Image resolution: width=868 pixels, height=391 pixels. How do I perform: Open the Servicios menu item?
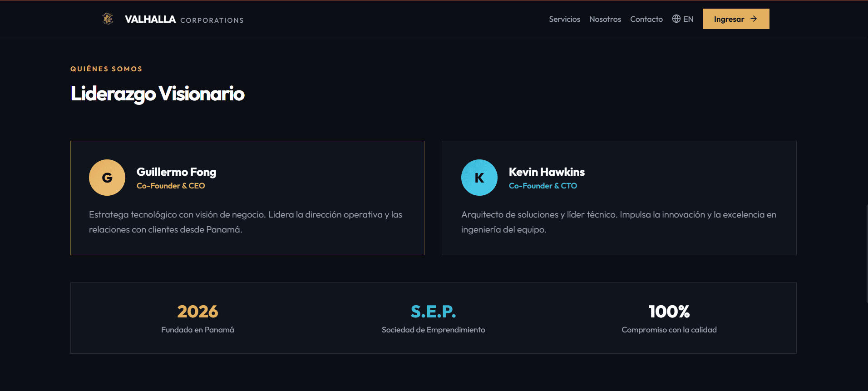pyautogui.click(x=564, y=19)
